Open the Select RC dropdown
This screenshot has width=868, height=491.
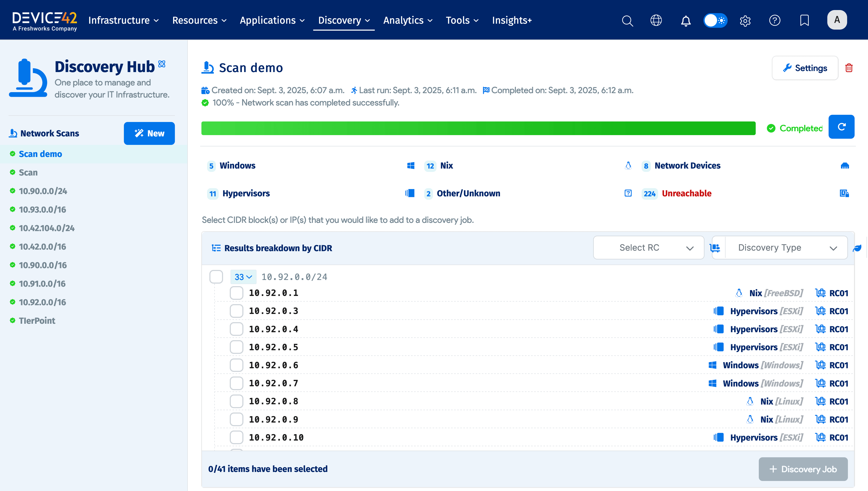[648, 248]
